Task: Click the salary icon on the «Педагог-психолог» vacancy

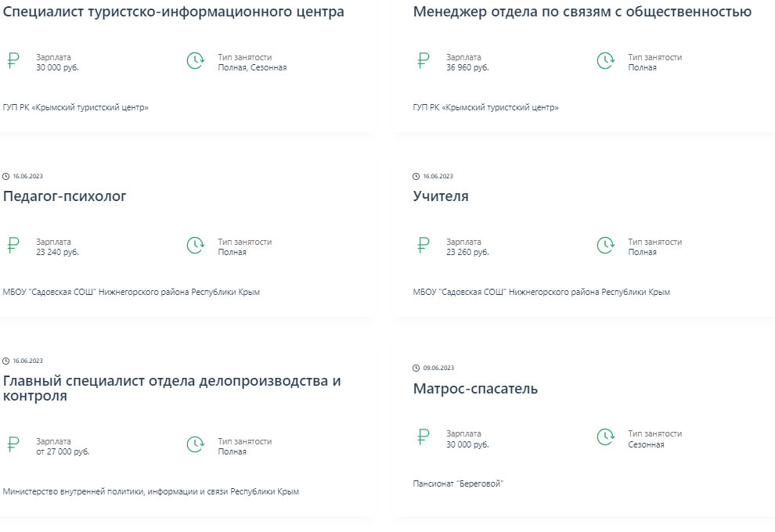Action: (11, 244)
